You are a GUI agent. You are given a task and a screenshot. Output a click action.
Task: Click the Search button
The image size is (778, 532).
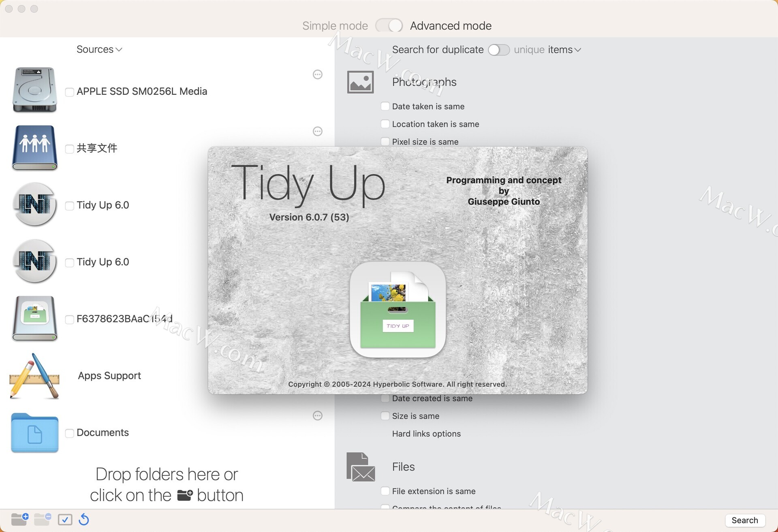745,520
